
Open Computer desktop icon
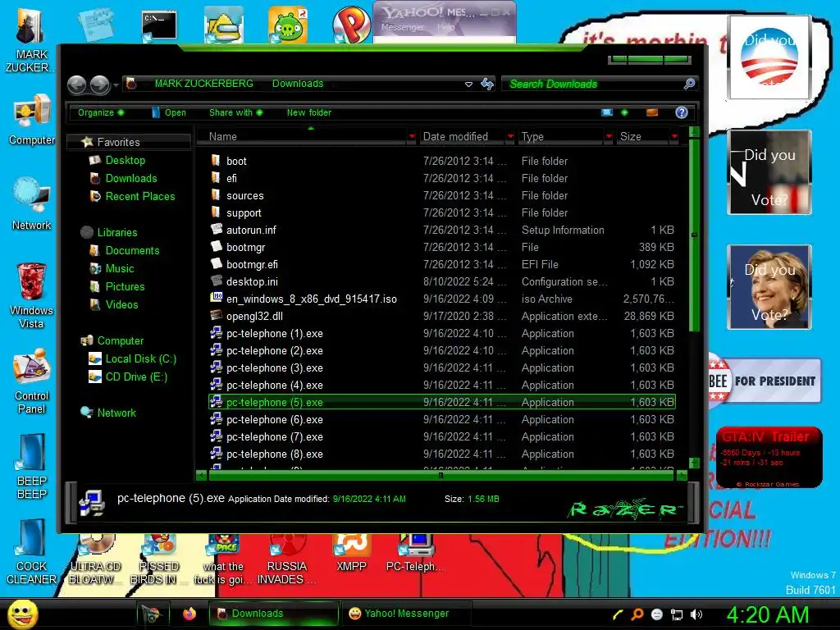click(x=32, y=119)
